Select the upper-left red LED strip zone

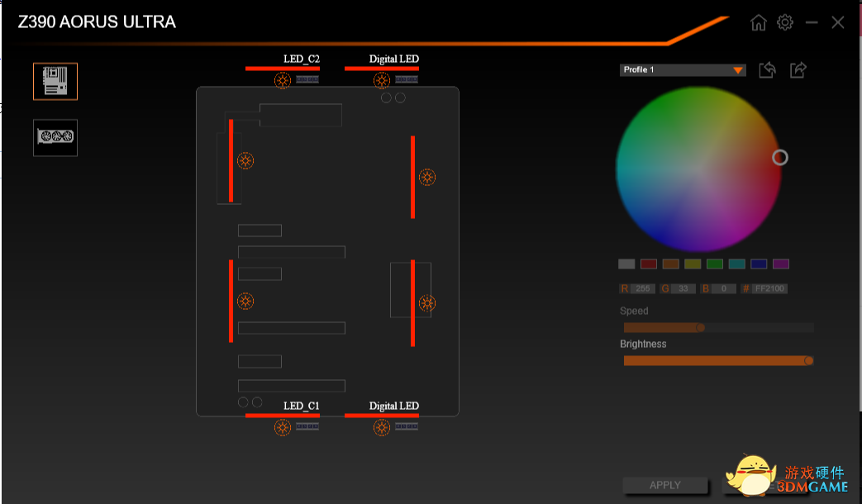(x=231, y=160)
